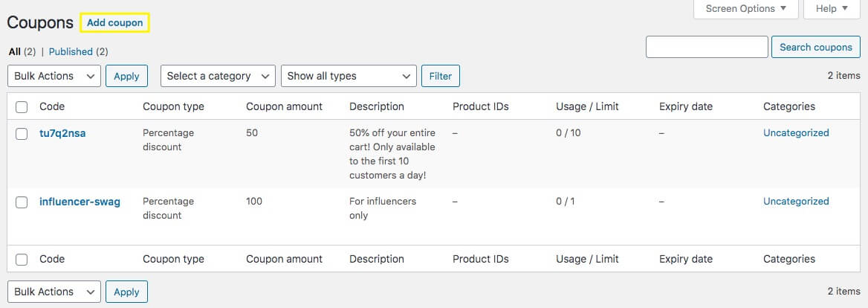The height and width of the screenshot is (308, 868).
Task: Toggle the select-all checkbox in the header
Action: pyautogui.click(x=22, y=107)
